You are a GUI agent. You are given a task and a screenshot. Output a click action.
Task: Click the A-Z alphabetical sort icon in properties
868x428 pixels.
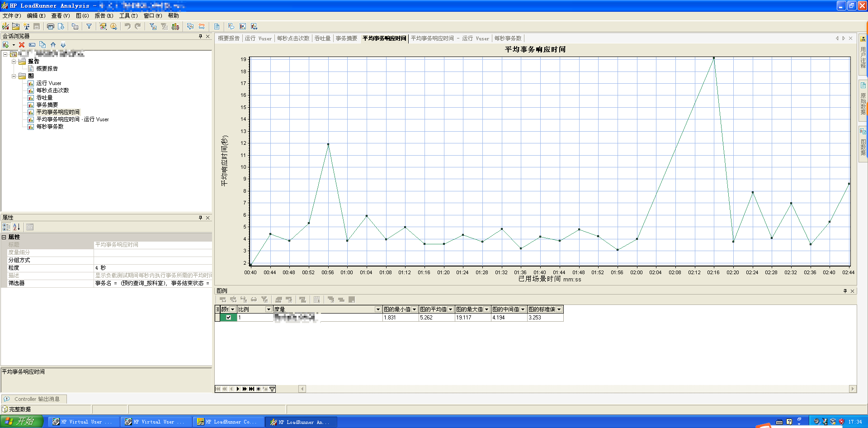(17, 227)
